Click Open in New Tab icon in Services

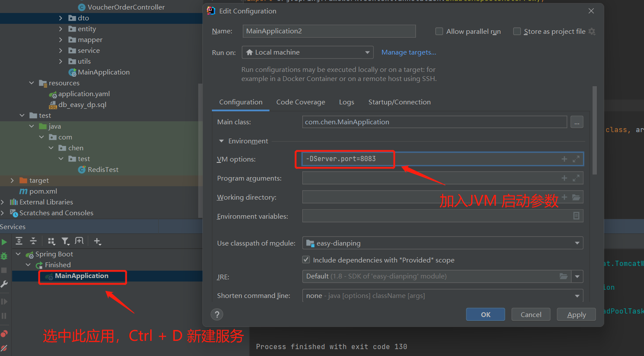pyautogui.click(x=79, y=241)
